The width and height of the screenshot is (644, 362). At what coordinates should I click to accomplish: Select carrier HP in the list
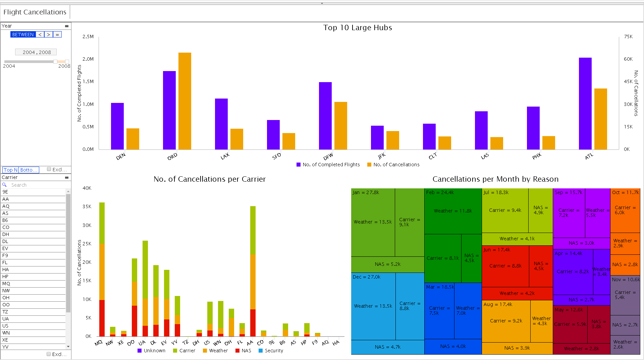tap(33, 277)
